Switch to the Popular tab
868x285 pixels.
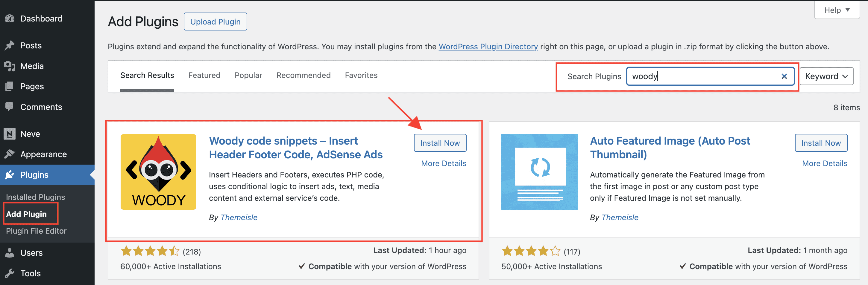(x=248, y=75)
